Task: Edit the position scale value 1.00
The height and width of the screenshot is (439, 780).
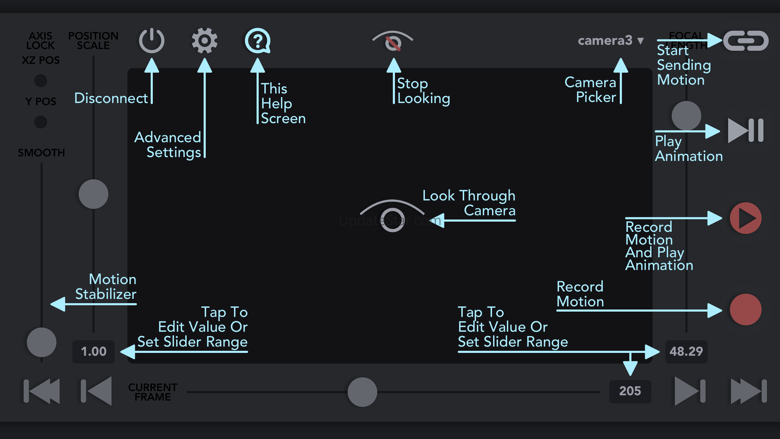Action: pyautogui.click(x=93, y=352)
